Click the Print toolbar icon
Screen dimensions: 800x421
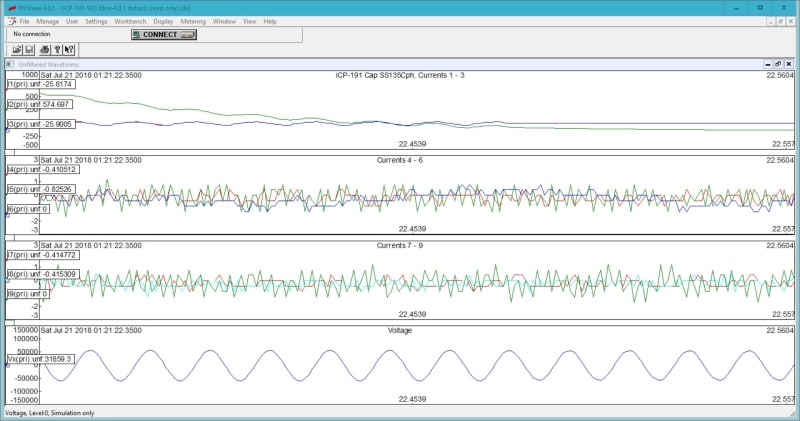tap(45, 49)
